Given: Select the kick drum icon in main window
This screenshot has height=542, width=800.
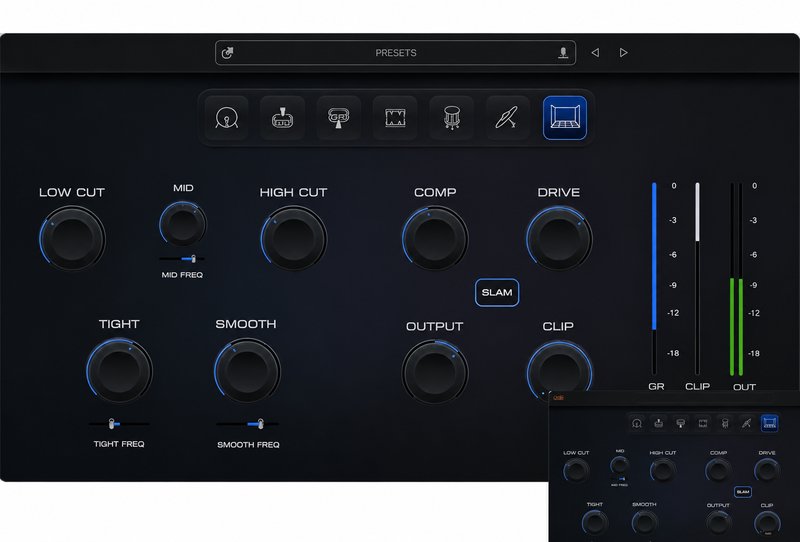Looking at the screenshot, I should [227, 118].
